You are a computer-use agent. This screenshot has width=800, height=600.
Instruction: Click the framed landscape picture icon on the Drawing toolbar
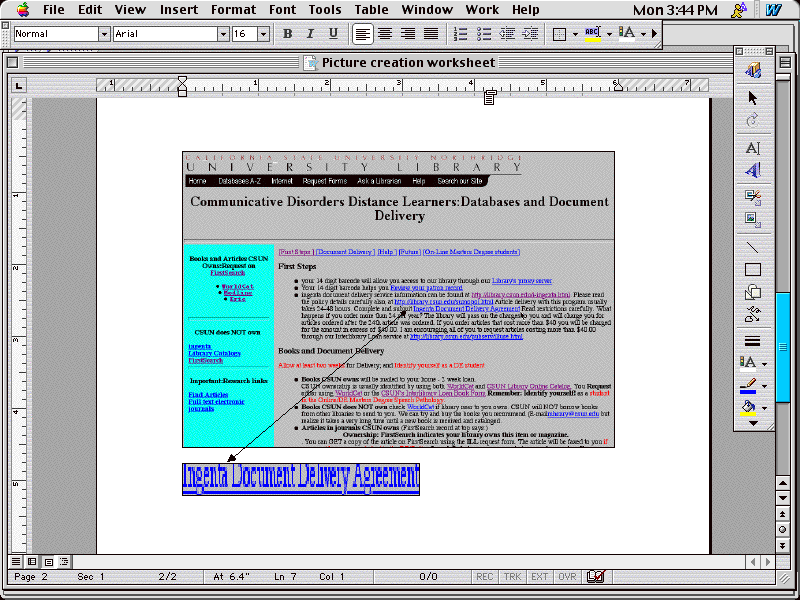(753, 219)
